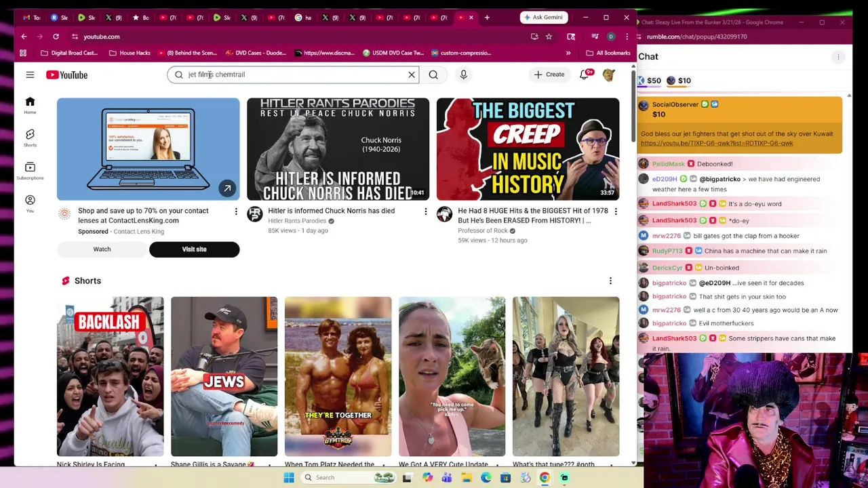Open more options for the ContactLensKing ad
The height and width of the screenshot is (488, 868).
point(236,212)
